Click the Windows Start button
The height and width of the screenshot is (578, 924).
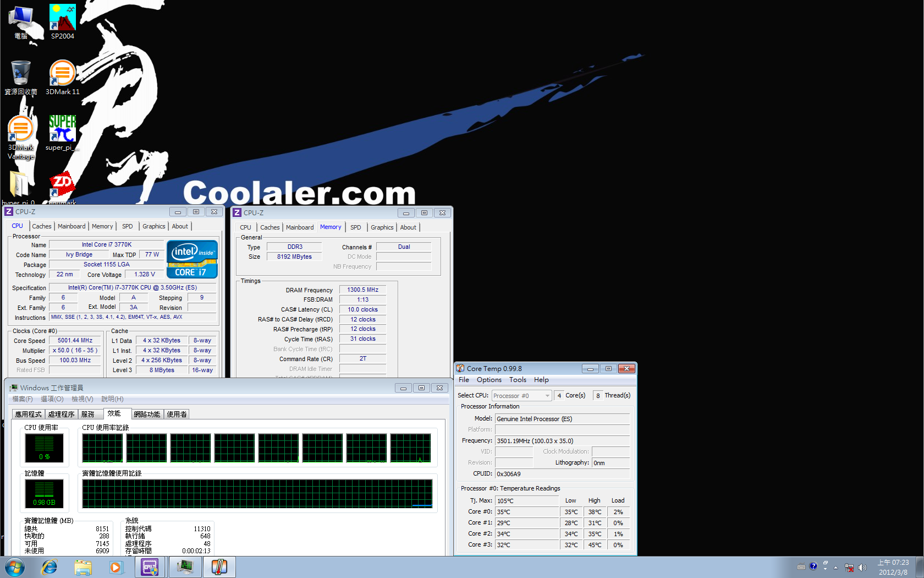point(14,567)
